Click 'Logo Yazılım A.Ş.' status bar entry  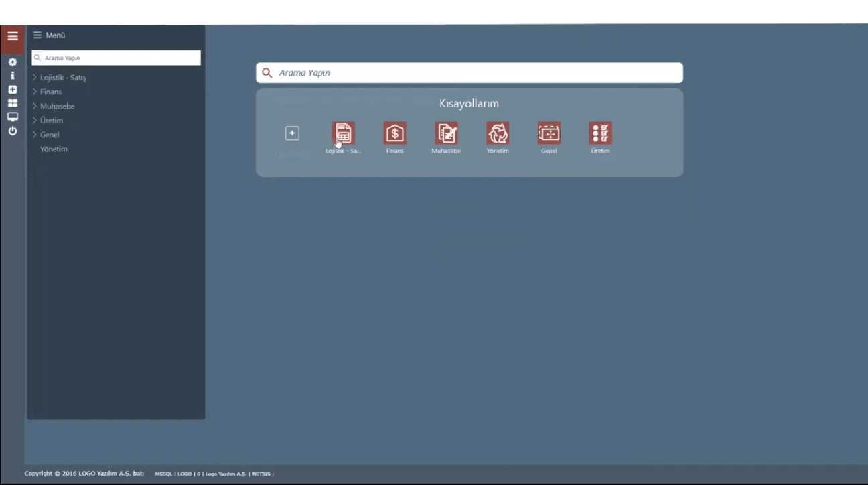[226, 474]
